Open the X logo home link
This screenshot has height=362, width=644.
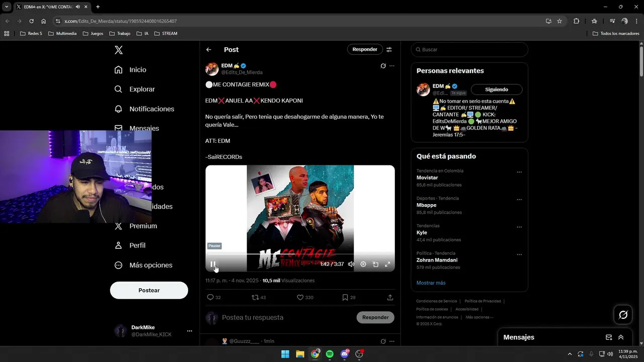(x=119, y=50)
